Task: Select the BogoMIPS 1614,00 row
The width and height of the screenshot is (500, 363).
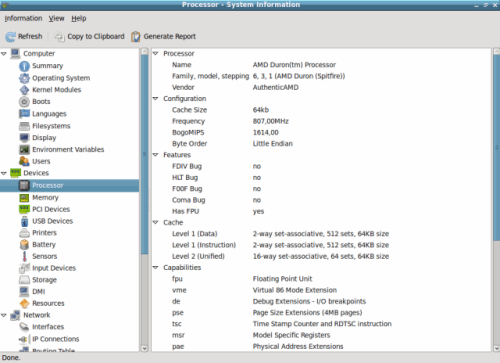Action: pyautogui.click(x=321, y=132)
